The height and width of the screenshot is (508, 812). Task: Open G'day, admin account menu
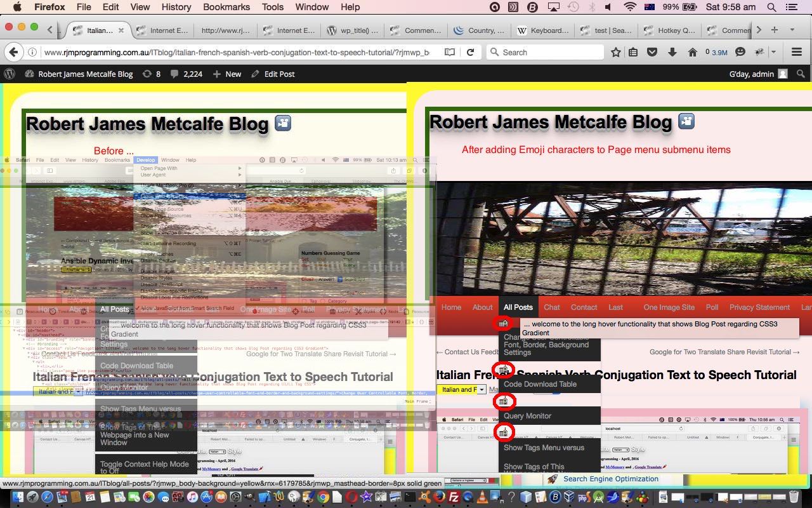tap(758, 74)
